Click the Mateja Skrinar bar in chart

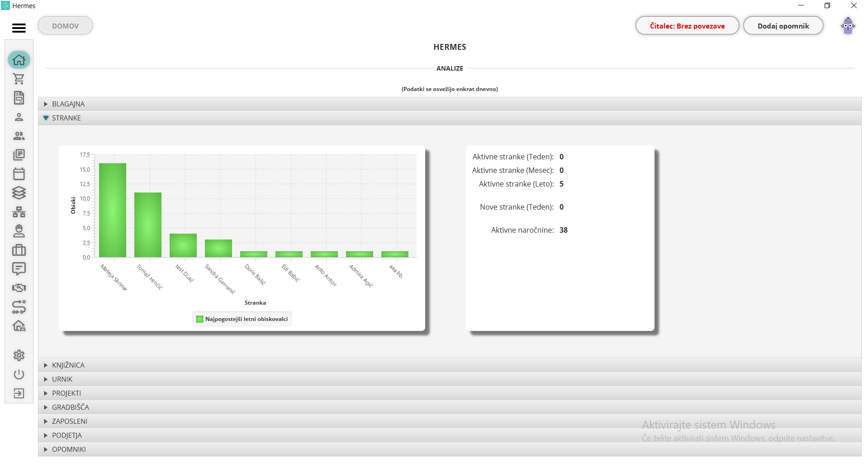[113, 210]
